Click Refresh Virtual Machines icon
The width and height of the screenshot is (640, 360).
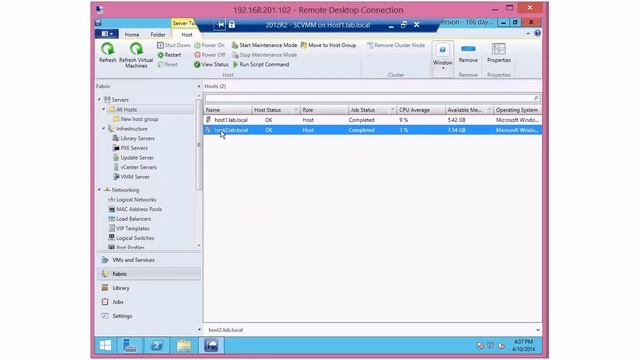point(136,55)
